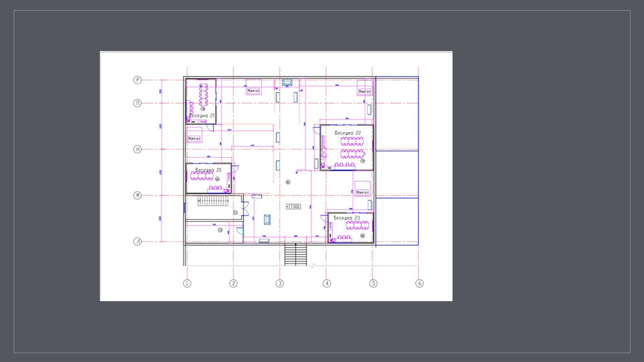This screenshot has height=362, width=644.
Task: Select the "Беседка 23" room label
Action: point(347,218)
